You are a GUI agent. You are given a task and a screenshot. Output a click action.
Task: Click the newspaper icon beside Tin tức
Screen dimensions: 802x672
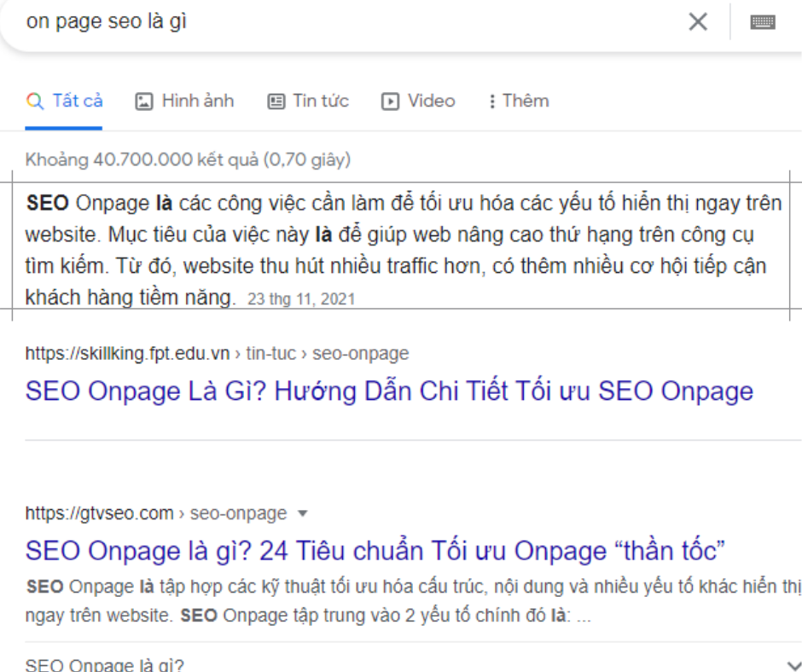[x=276, y=101]
